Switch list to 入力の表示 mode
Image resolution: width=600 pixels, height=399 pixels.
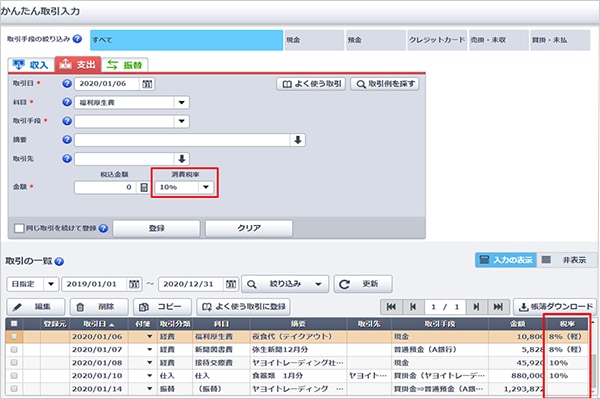coord(506,260)
